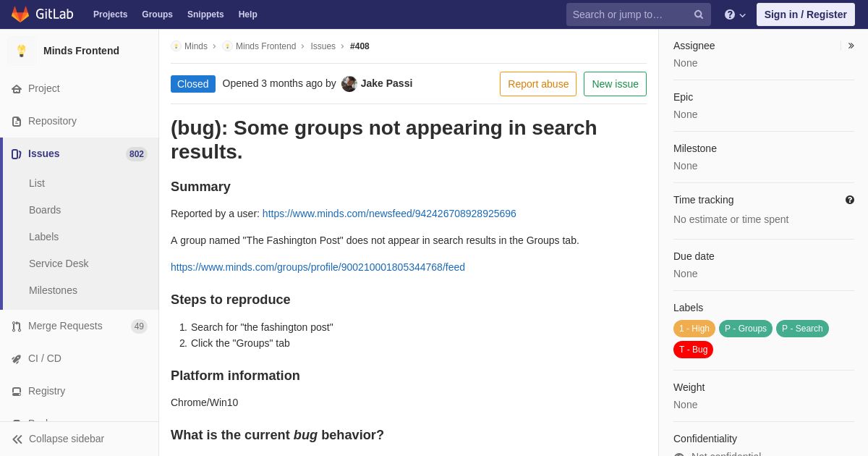This screenshot has height=456, width=868.
Task: Click the Minds breadcrumb lightbulb icon
Action: point(176,46)
